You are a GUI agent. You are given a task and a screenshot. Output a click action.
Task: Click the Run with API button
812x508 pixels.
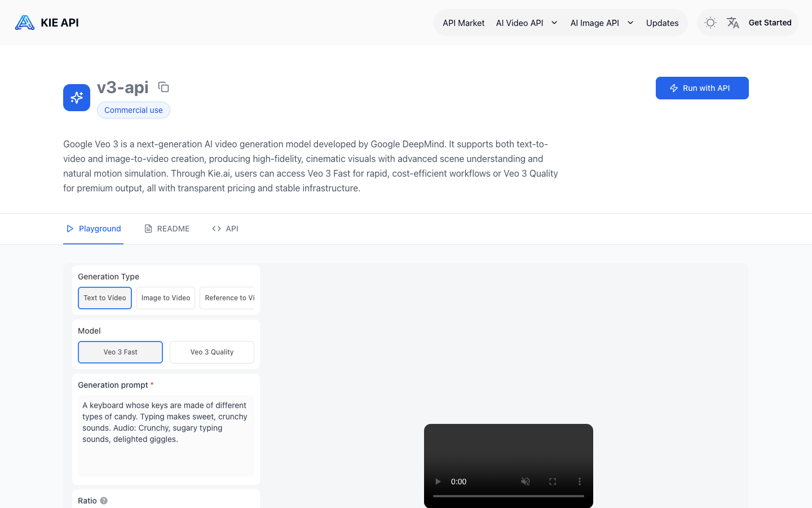coord(702,88)
